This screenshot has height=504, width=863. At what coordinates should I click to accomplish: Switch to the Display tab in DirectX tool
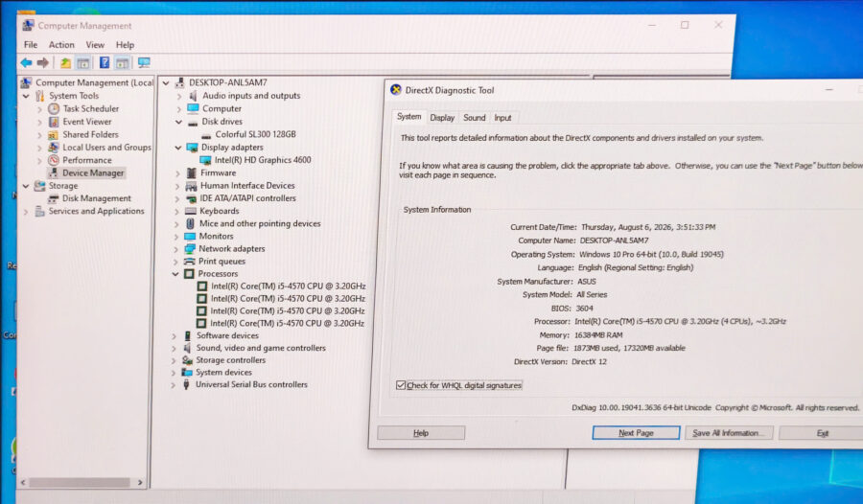pos(442,118)
